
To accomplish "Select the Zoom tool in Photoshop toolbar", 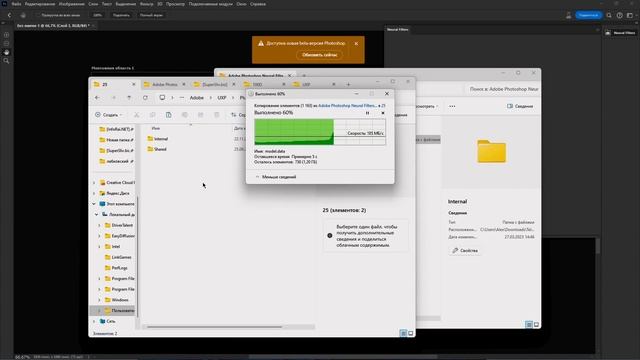I will 6,61.
